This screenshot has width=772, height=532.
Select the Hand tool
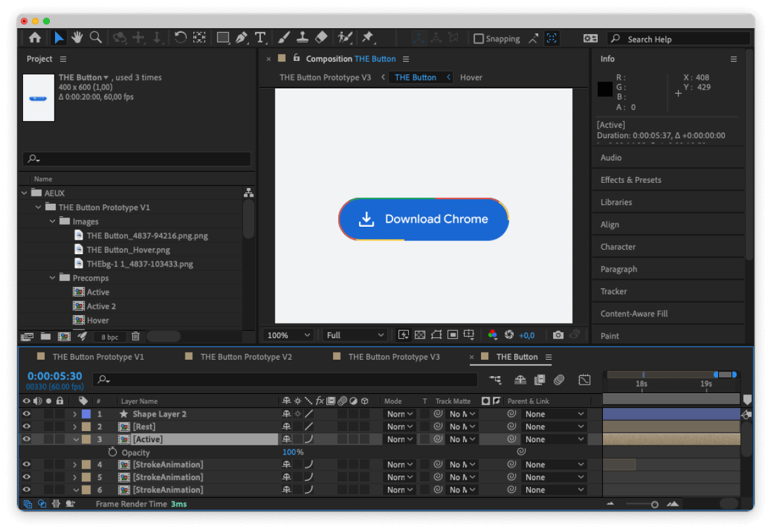tap(77, 38)
